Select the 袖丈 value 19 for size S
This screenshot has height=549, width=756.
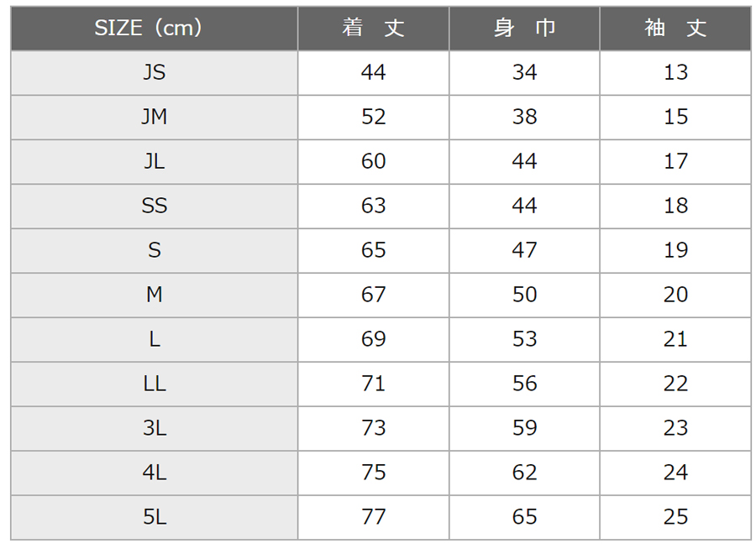click(x=675, y=251)
